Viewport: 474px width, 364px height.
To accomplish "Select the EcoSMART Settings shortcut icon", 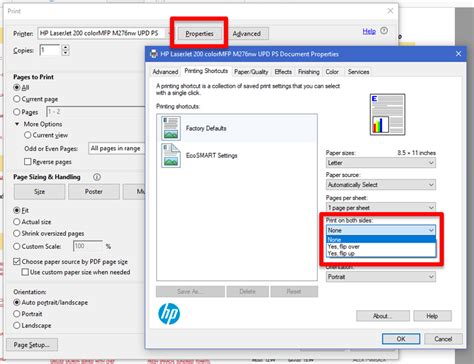I will [x=171, y=155].
